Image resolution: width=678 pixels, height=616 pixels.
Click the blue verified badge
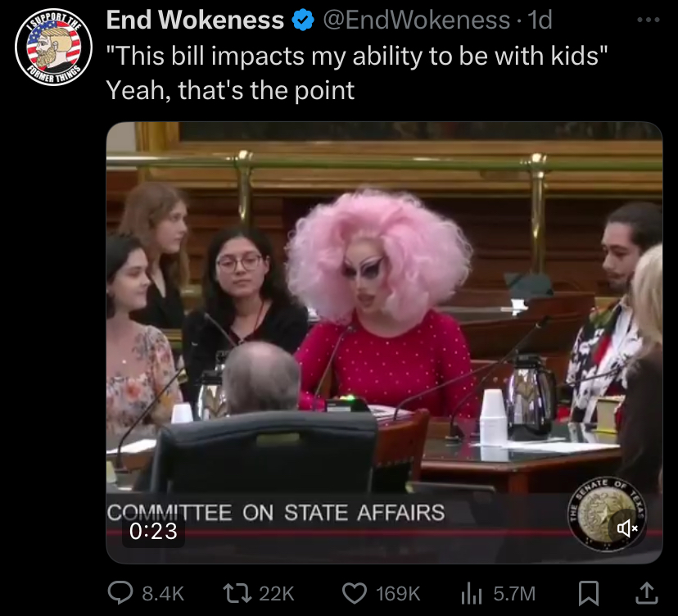point(303,20)
